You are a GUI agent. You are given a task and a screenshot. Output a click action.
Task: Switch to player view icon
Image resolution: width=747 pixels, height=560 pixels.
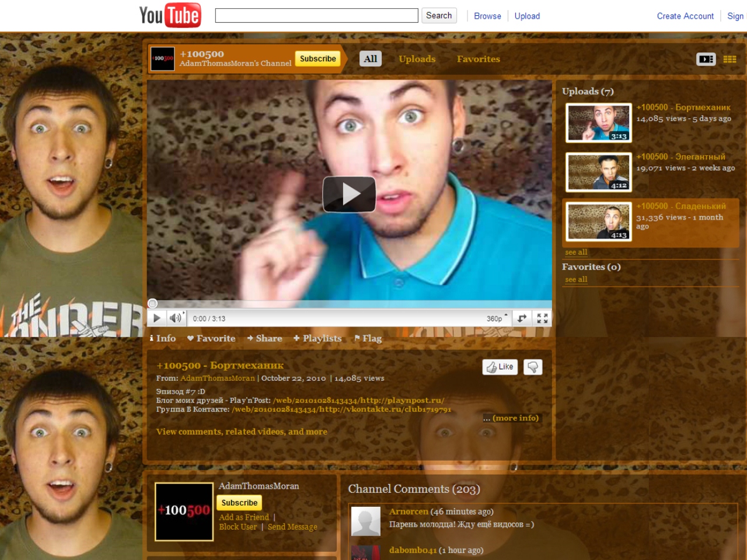[706, 59]
